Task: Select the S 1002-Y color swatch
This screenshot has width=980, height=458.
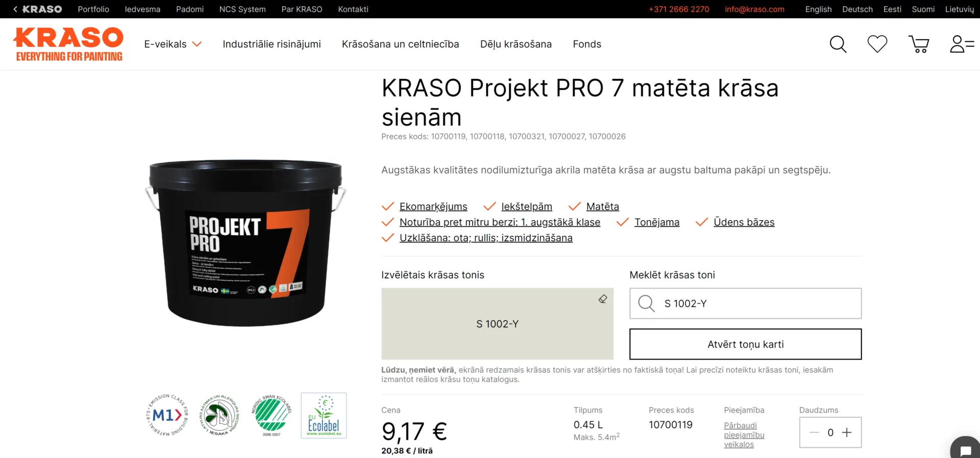Action: coord(497,324)
